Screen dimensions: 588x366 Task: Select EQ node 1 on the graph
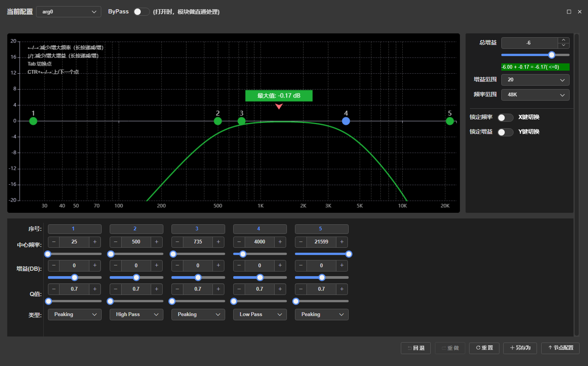pos(33,121)
